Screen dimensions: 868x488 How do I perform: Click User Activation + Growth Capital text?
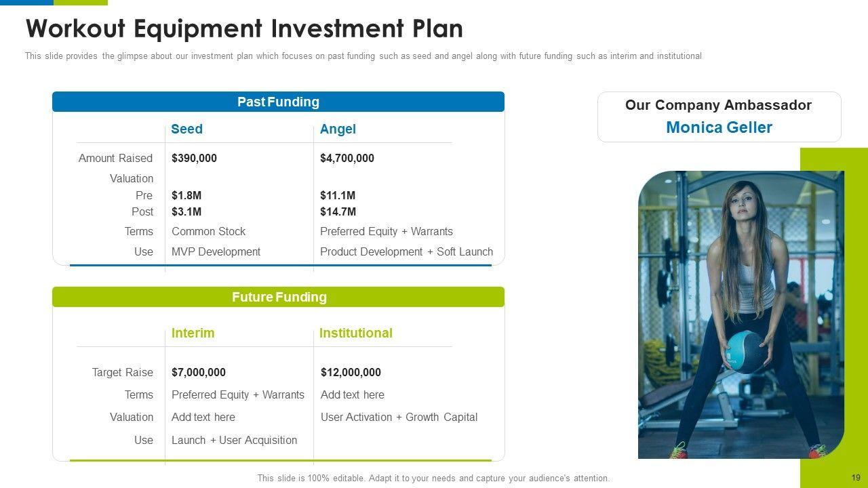(x=399, y=417)
